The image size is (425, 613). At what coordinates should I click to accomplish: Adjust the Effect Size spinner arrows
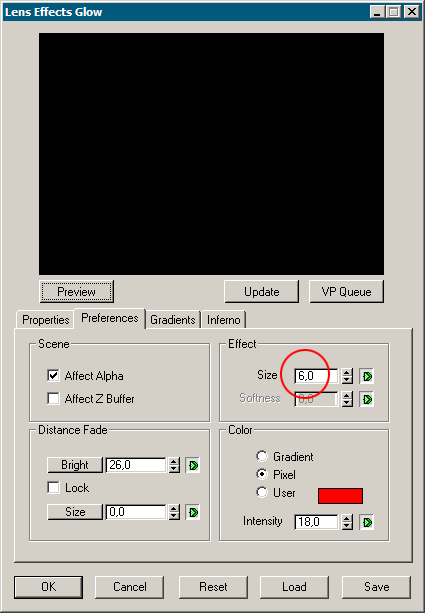pyautogui.click(x=347, y=376)
